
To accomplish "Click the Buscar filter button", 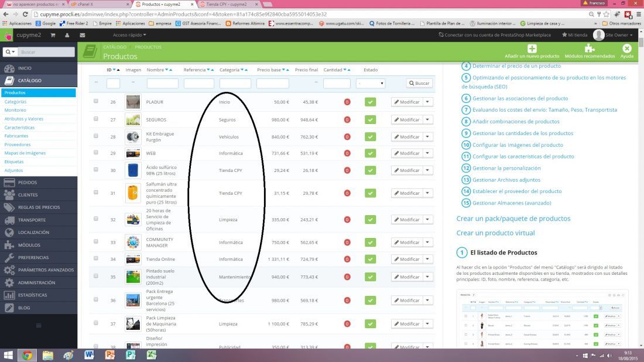I will (x=419, y=83).
